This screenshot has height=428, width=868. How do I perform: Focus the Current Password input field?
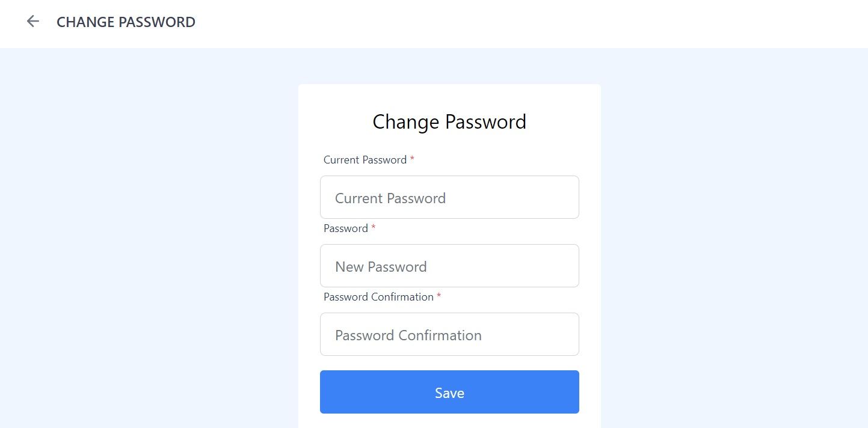[449, 197]
